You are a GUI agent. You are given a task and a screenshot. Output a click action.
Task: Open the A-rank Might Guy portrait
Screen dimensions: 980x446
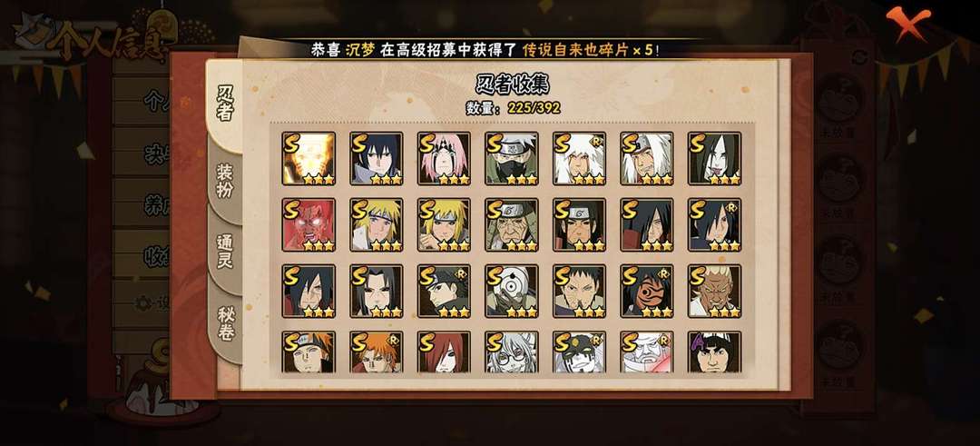tap(714, 352)
